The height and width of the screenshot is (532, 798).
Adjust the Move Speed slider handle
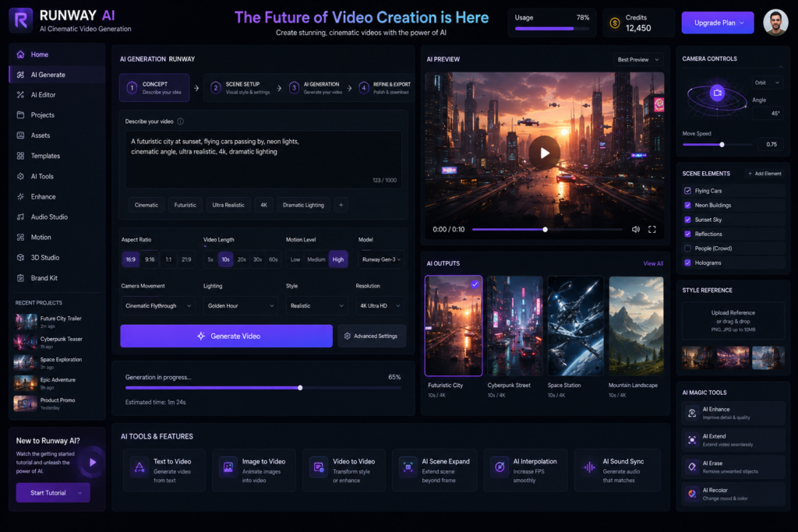[x=722, y=145]
